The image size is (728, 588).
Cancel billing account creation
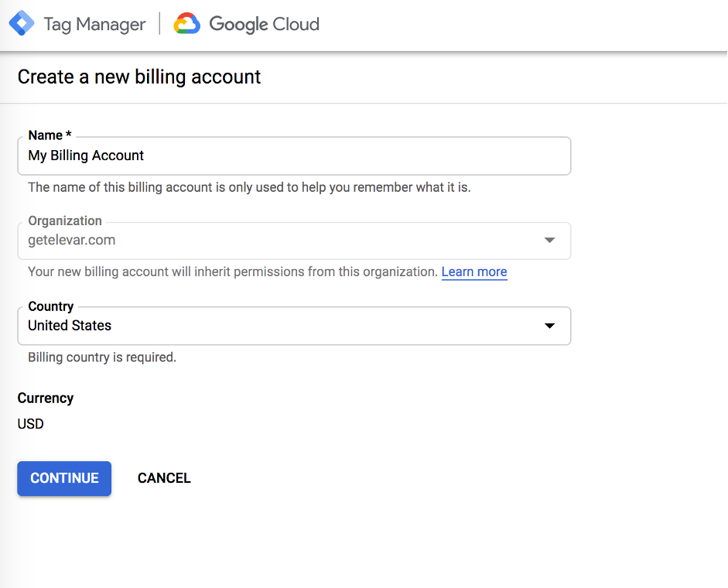point(164,478)
